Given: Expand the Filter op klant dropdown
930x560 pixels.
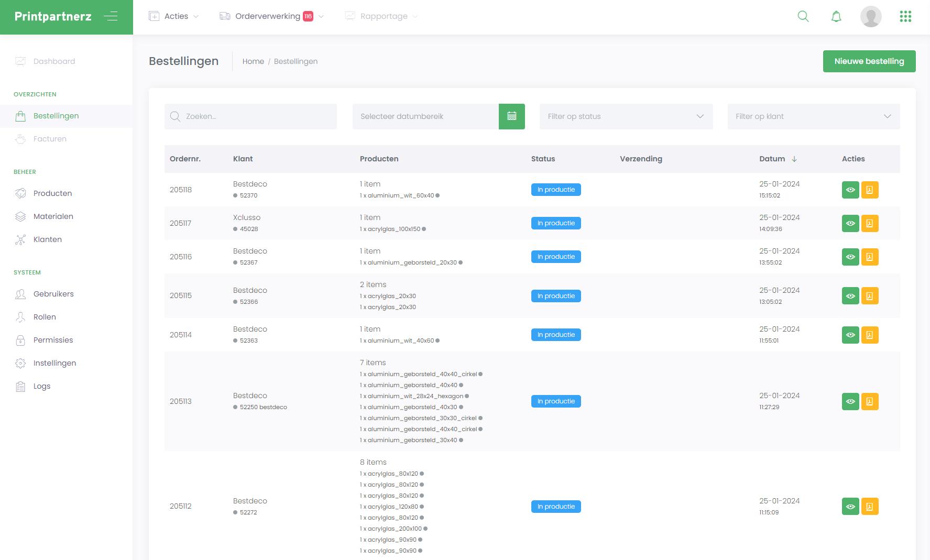Looking at the screenshot, I should tap(813, 116).
